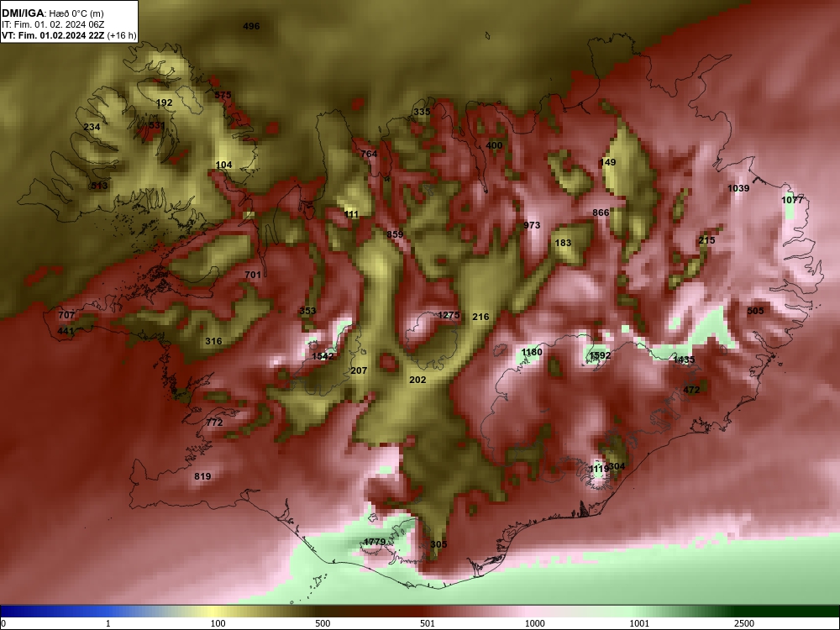Click the map value 1119

tap(598, 469)
